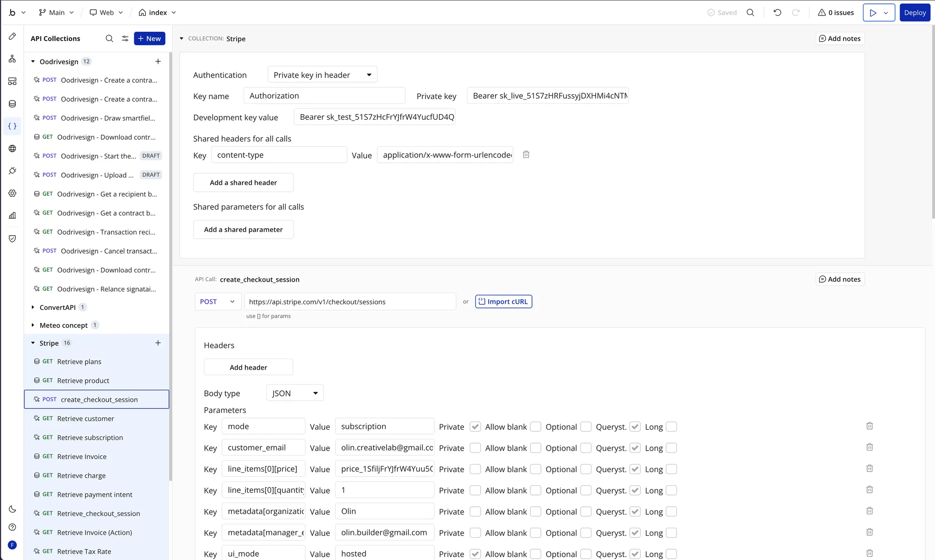Open the API collections filter icon
The width and height of the screenshot is (935, 560).
pos(125,38)
